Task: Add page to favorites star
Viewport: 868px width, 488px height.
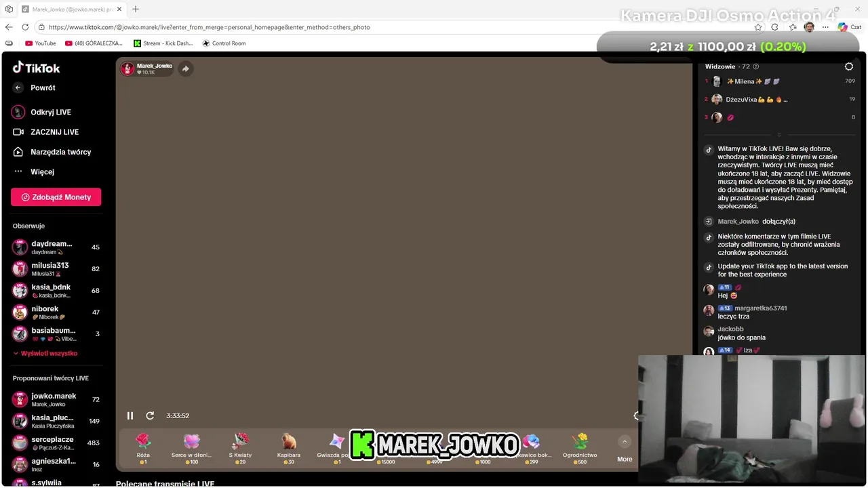Action: (x=758, y=27)
